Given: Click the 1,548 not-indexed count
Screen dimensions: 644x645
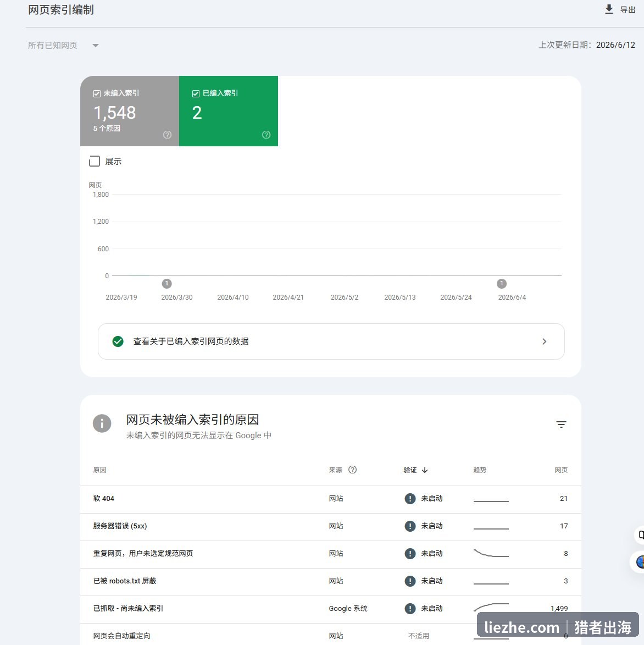Looking at the screenshot, I should (x=114, y=113).
